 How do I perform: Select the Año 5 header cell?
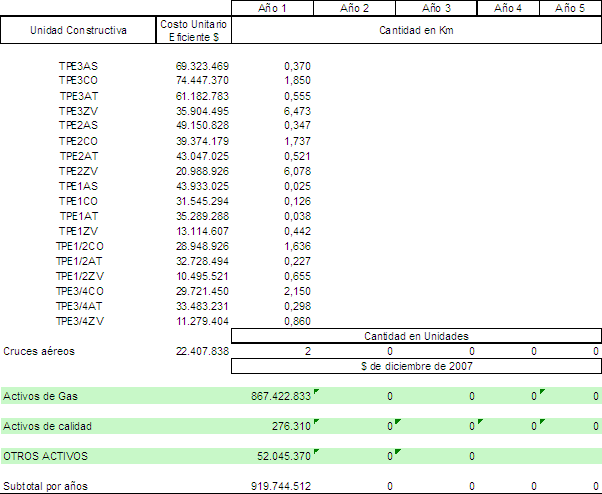(570, 8)
